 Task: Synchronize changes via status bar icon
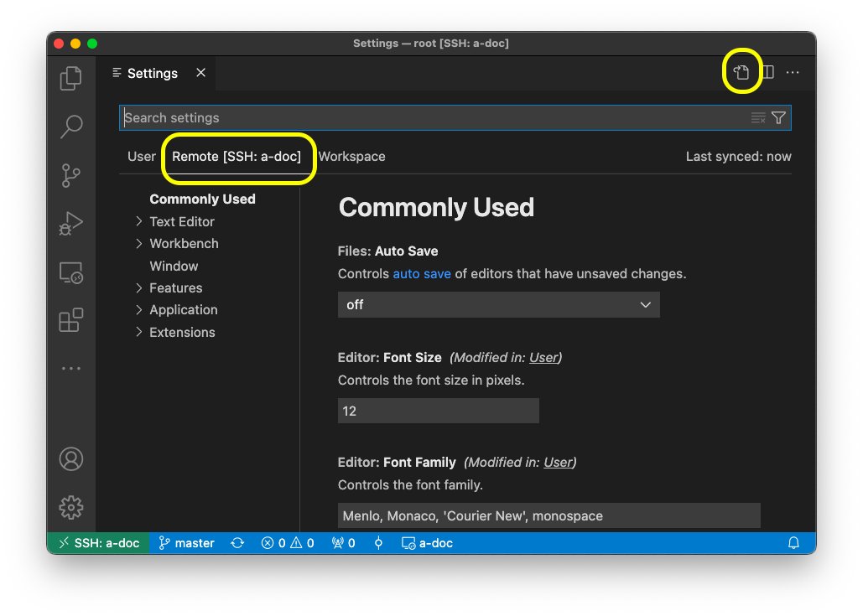pos(237,543)
